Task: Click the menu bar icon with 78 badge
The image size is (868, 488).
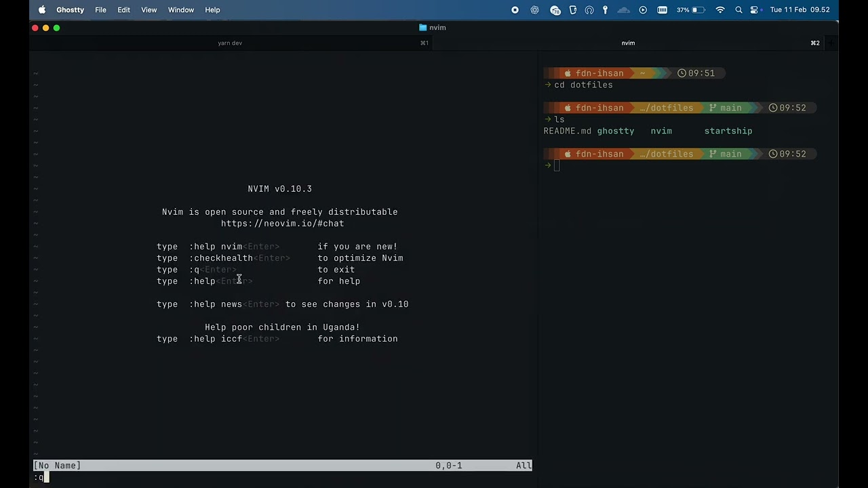Action: pyautogui.click(x=555, y=10)
